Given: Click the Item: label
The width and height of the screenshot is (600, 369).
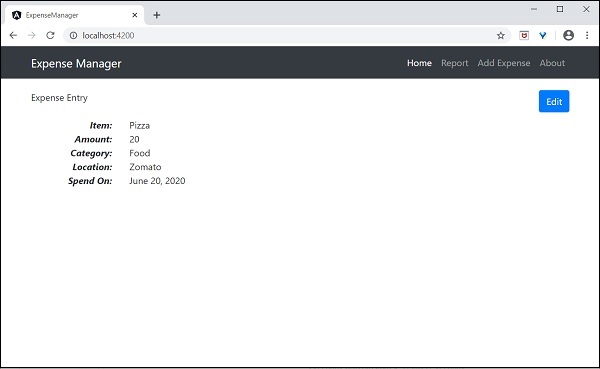Looking at the screenshot, I should point(101,126).
